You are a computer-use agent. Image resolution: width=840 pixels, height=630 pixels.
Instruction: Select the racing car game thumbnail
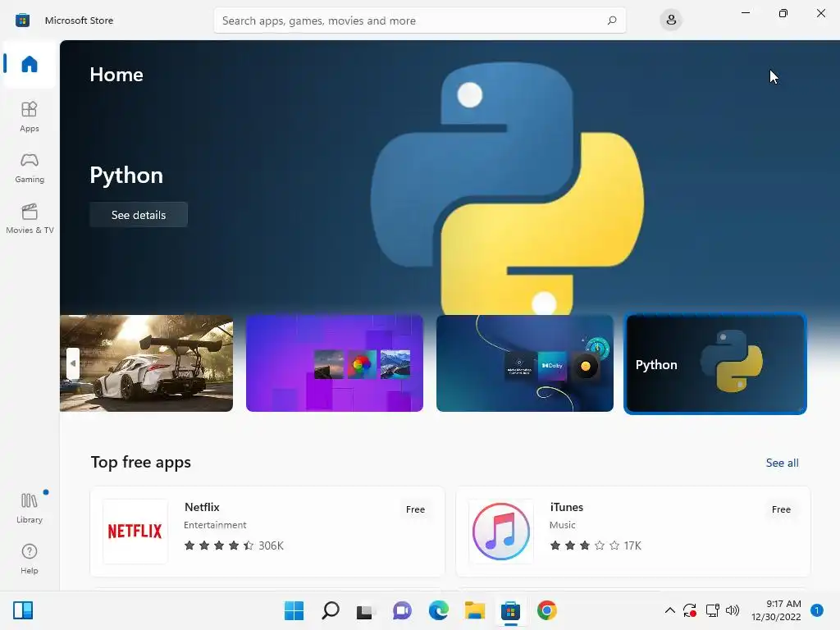146,363
